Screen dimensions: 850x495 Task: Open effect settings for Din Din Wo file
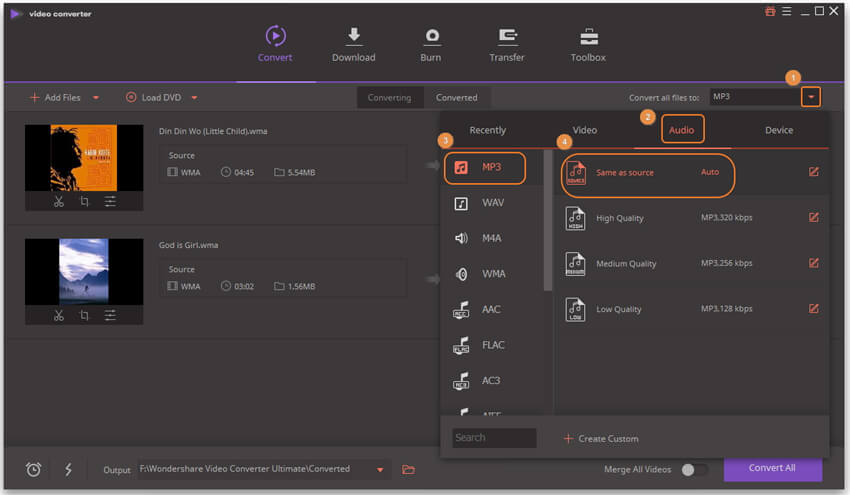click(110, 202)
